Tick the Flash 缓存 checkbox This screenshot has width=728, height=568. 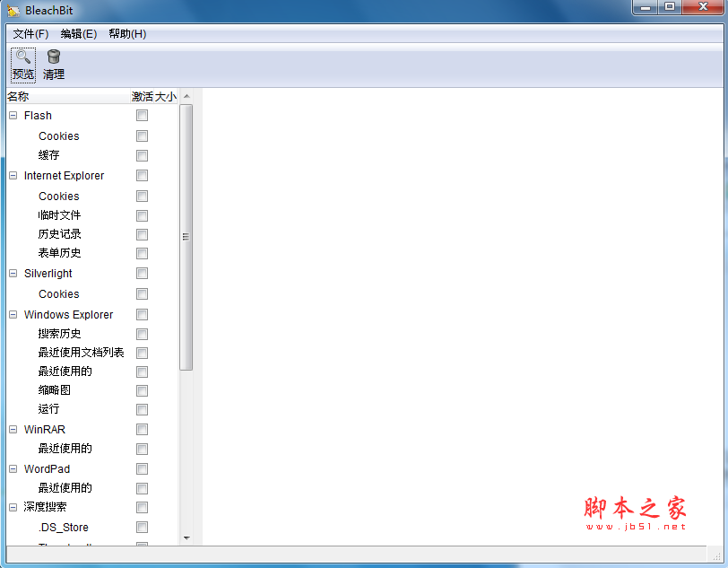tap(142, 155)
